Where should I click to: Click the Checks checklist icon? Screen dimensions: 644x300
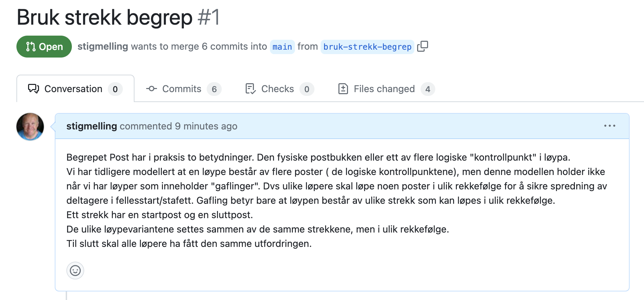(250, 89)
